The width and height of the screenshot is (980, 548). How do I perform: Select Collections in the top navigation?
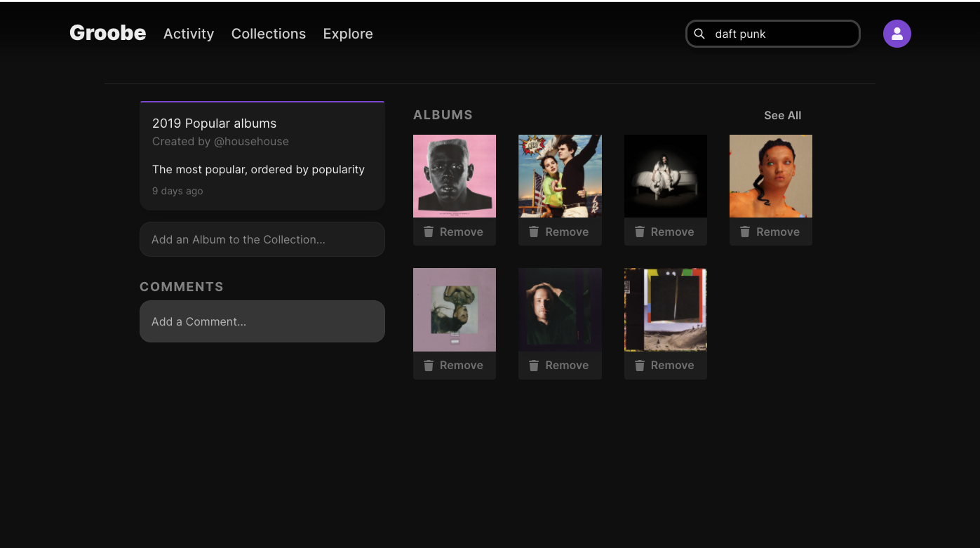(x=269, y=33)
